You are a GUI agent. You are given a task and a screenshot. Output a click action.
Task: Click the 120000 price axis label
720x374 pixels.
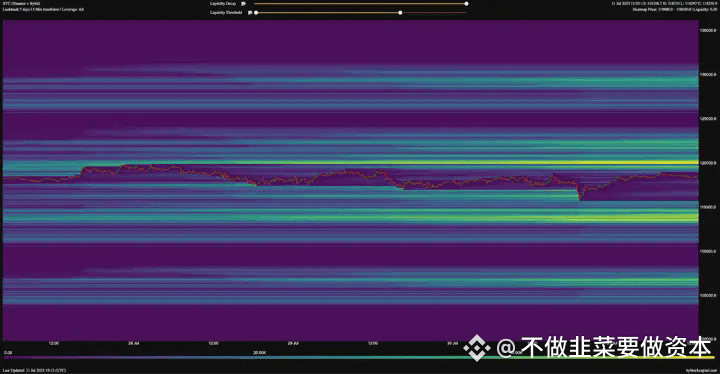tap(708, 163)
